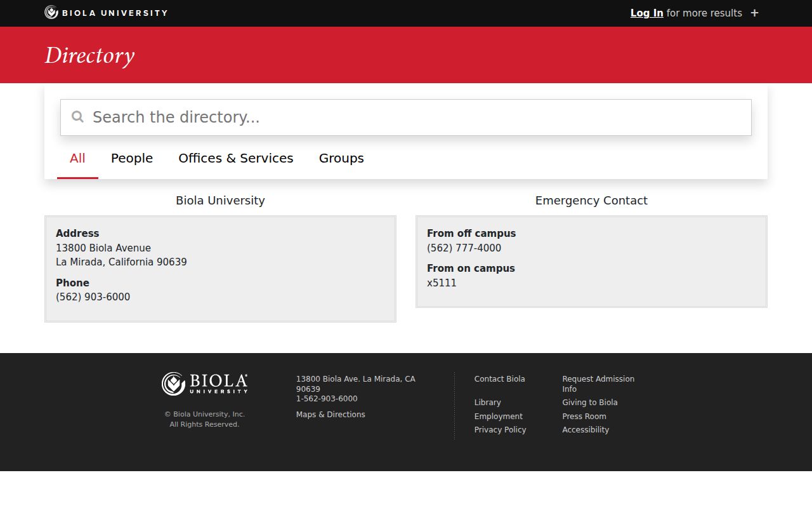Switch to the People tab

(132, 158)
